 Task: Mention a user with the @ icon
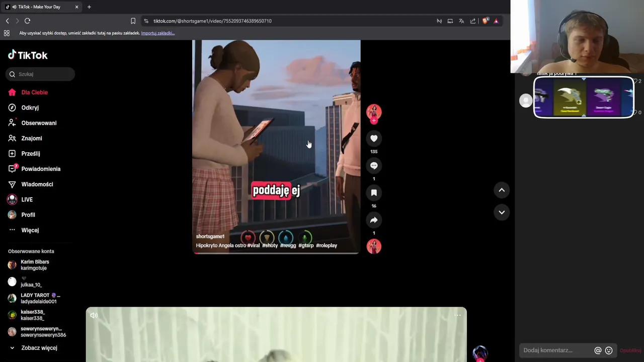[598, 350]
